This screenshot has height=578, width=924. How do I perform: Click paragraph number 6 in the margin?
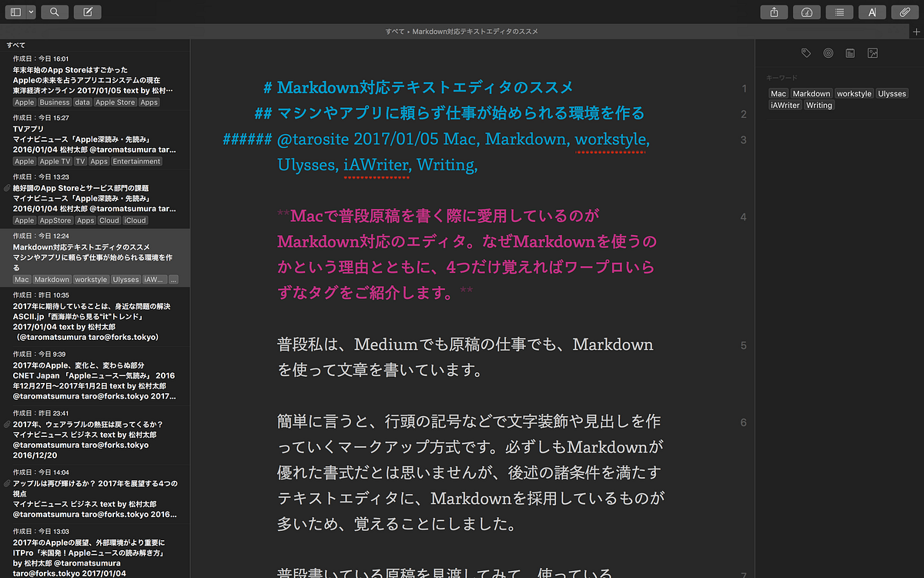744,422
